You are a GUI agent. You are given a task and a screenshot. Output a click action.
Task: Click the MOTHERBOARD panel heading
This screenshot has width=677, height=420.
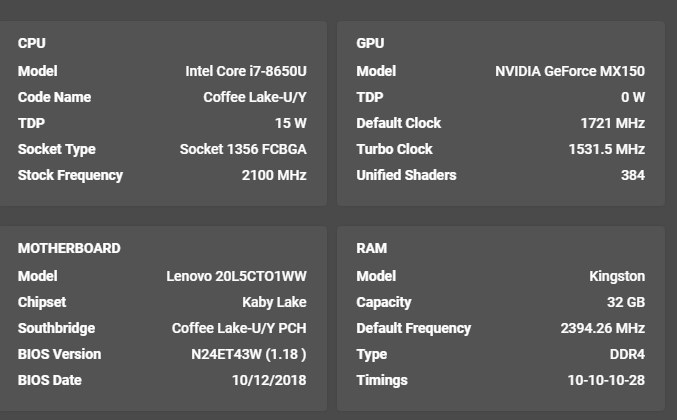pos(69,248)
